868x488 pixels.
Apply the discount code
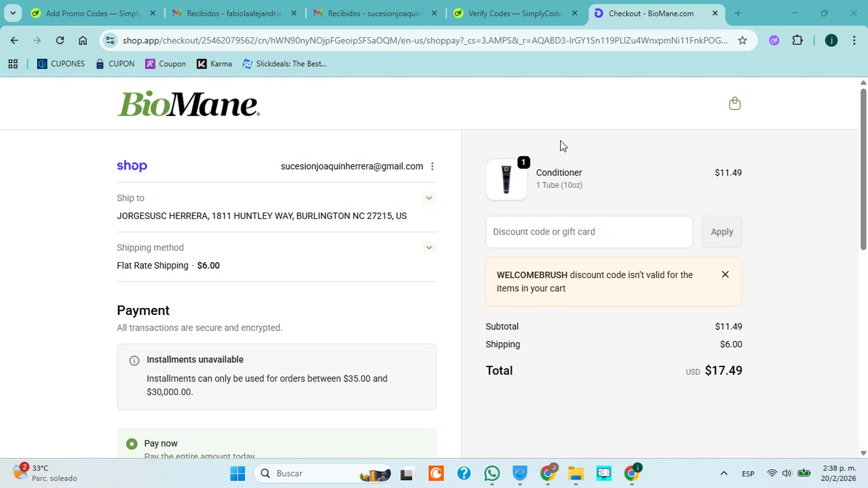722,232
